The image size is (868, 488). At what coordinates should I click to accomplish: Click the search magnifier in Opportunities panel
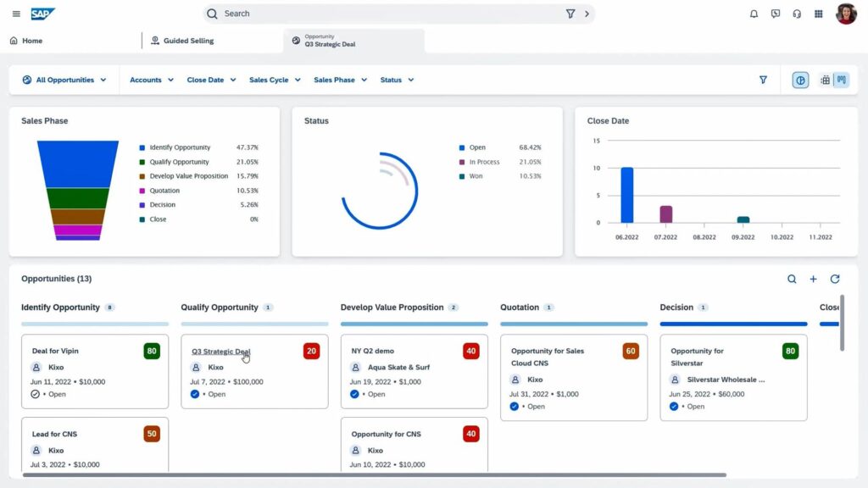point(792,279)
